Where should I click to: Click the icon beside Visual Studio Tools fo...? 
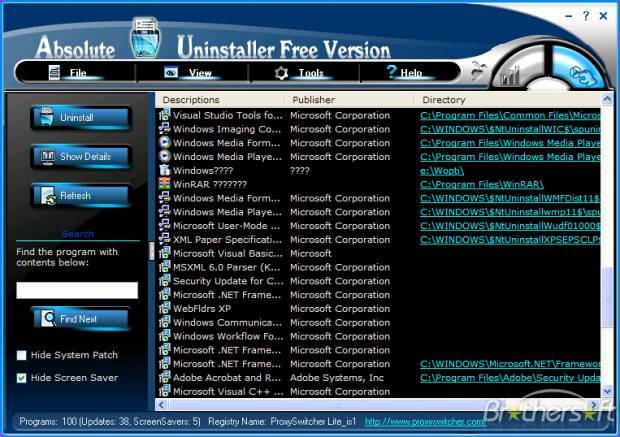point(164,115)
